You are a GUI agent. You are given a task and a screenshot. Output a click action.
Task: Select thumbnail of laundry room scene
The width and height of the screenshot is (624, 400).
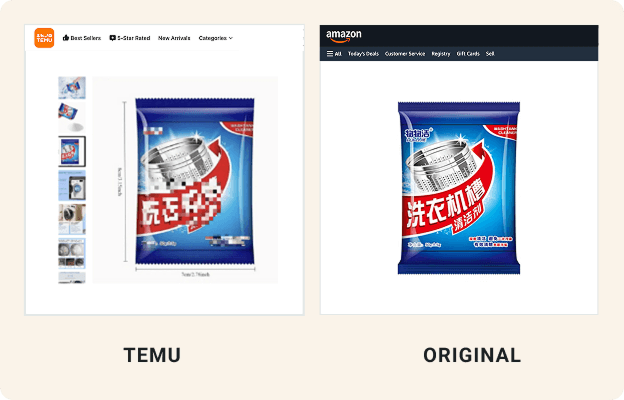(72, 219)
